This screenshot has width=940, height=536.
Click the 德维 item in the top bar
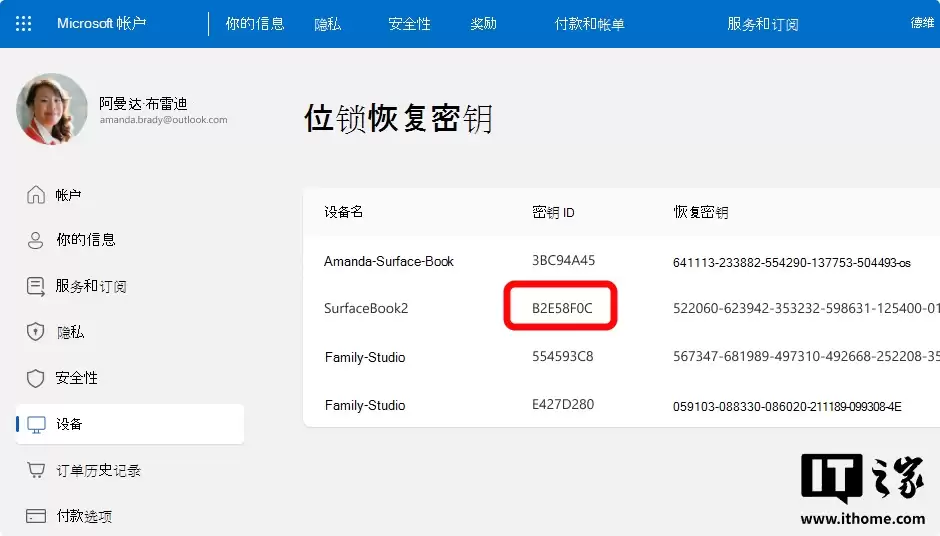click(922, 23)
